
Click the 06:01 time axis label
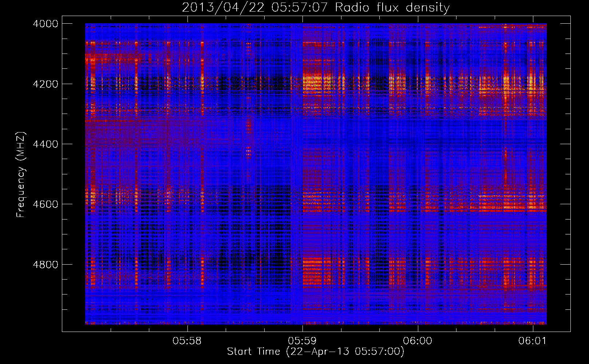[533, 341]
